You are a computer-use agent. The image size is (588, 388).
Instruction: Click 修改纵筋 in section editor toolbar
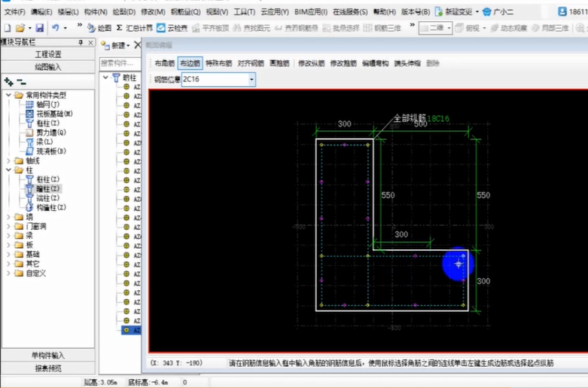[x=311, y=63]
